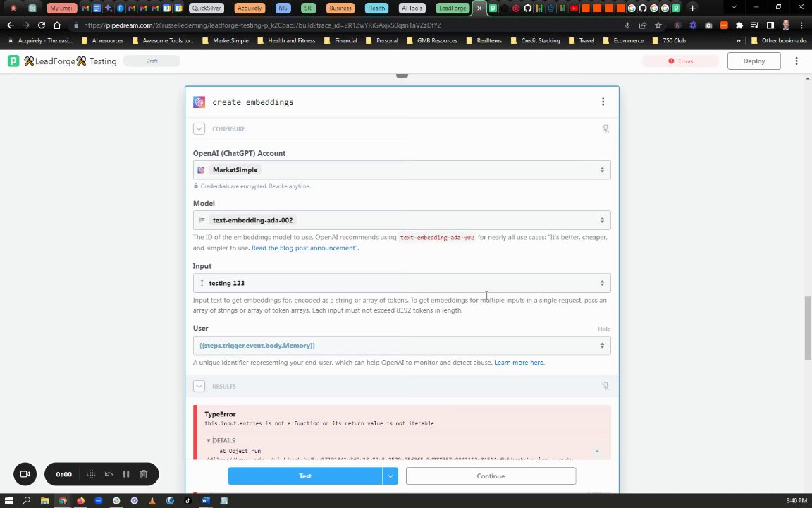Switch to the QuickSilver tab group
This screenshot has height=508, width=812.
[207, 8]
